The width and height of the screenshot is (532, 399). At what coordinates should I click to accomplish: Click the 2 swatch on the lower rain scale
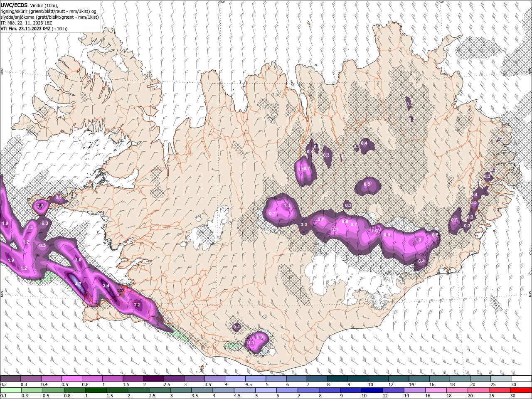pyautogui.click(x=138, y=390)
